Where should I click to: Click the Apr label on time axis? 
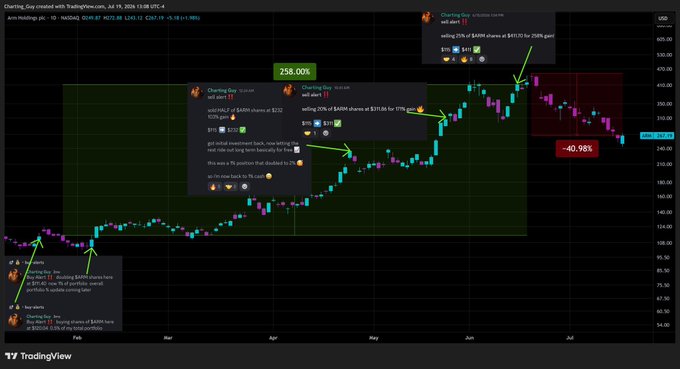point(273,337)
